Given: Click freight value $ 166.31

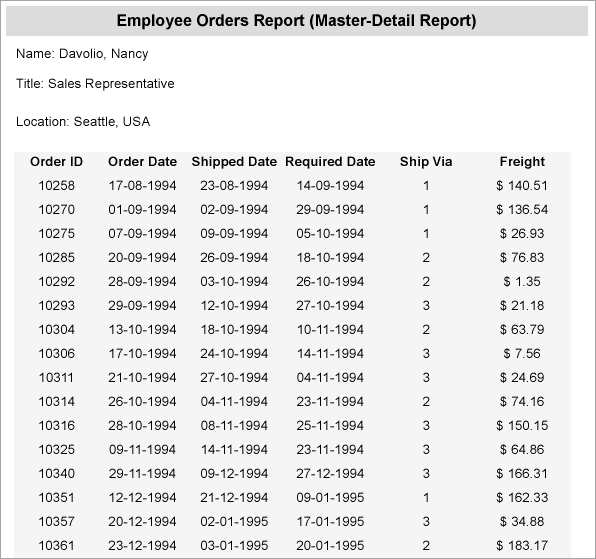Looking at the screenshot, I should [522, 473].
